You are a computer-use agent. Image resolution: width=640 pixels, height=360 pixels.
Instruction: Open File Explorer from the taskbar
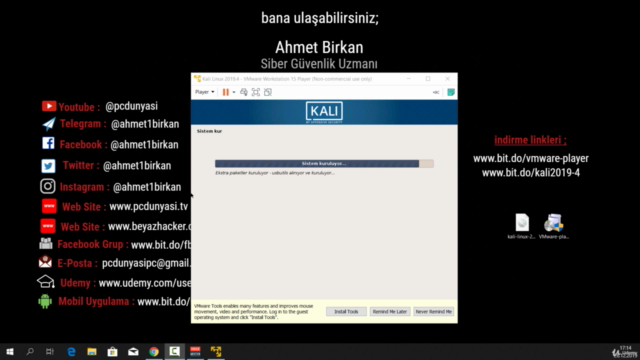[92, 351]
